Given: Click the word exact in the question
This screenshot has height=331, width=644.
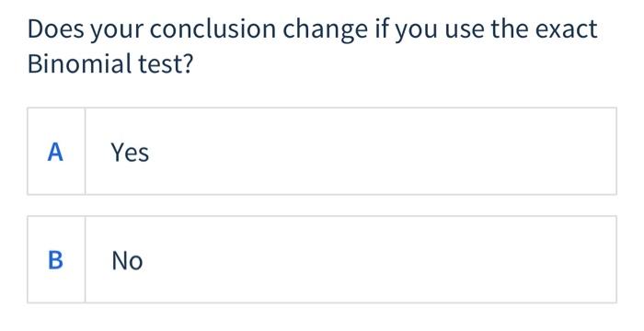Looking at the screenshot, I should (x=563, y=29).
